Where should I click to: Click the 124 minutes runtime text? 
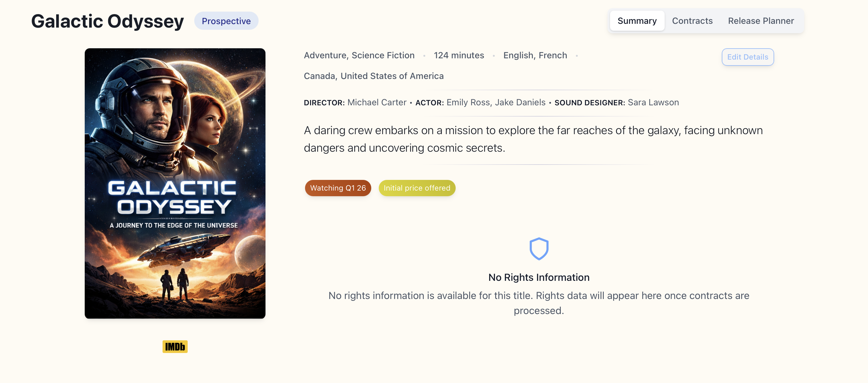tap(458, 55)
